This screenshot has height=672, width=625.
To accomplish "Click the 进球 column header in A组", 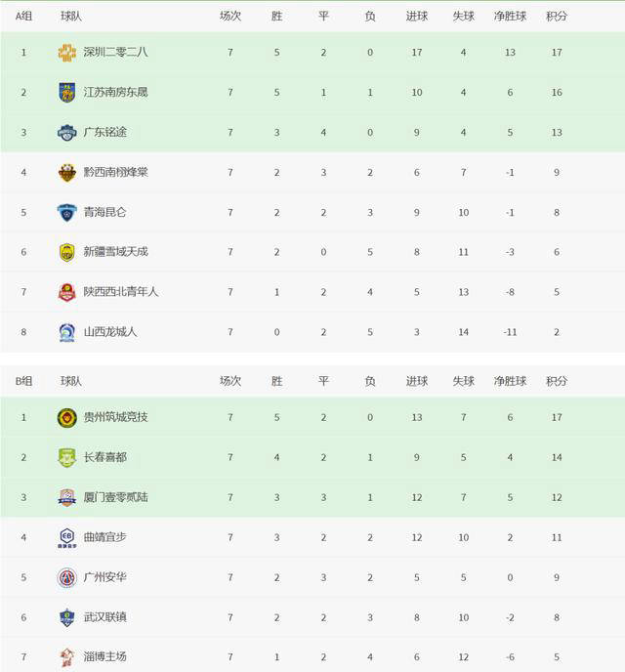I will (x=417, y=16).
